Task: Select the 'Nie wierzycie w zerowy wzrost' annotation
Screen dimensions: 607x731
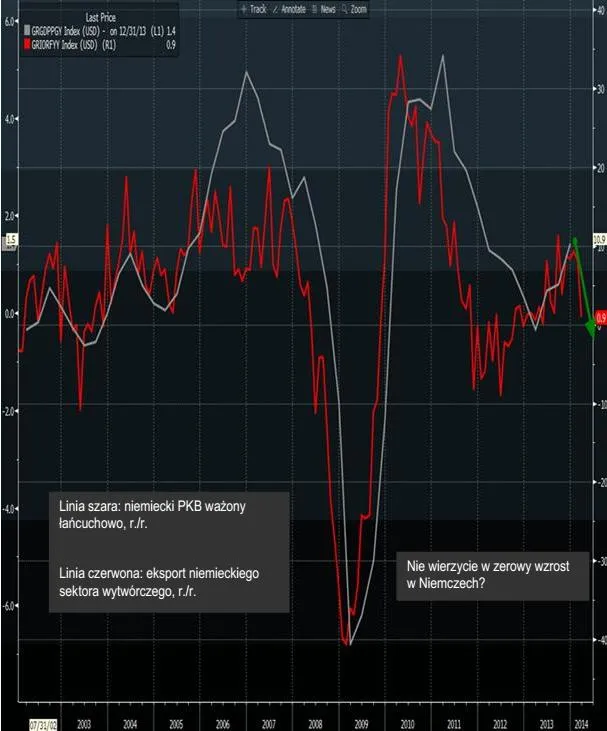Action: click(x=492, y=575)
